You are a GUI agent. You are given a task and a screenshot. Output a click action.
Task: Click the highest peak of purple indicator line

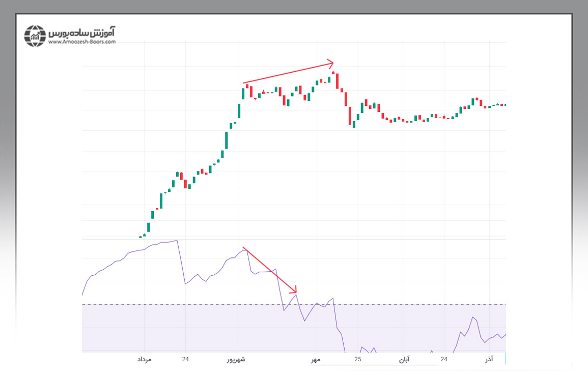(x=177, y=240)
